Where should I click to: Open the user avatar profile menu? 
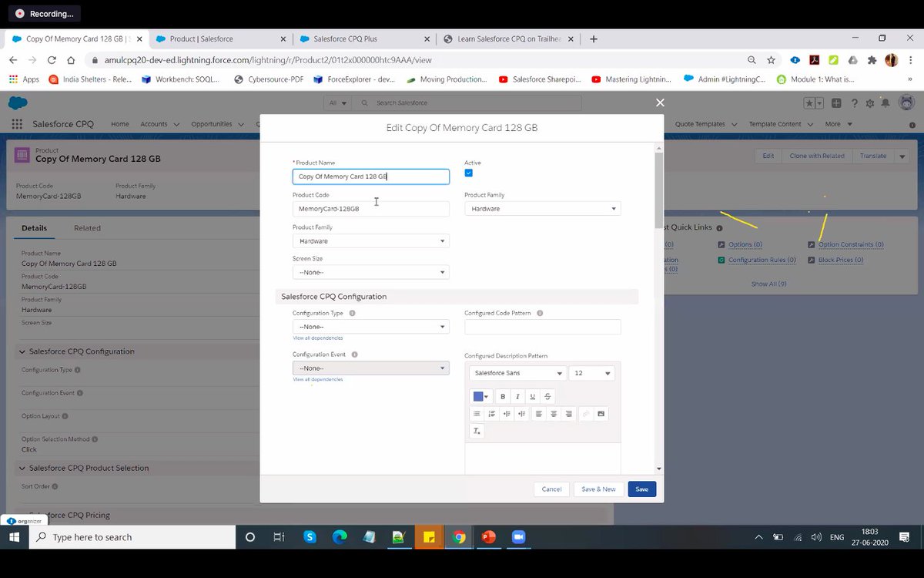906,102
